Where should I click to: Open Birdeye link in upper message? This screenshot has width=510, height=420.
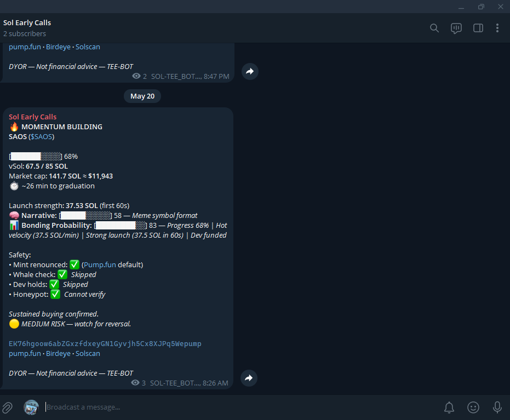coord(58,47)
